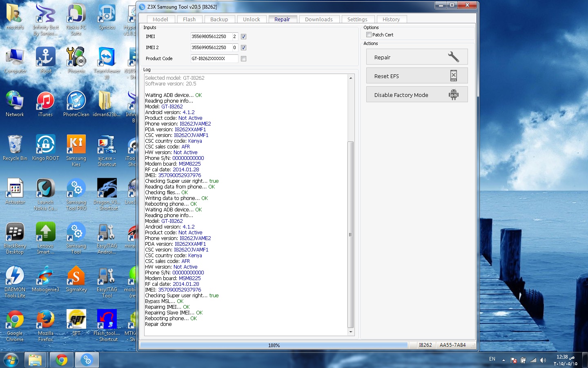Click the Disable Factory Mode button

click(417, 94)
